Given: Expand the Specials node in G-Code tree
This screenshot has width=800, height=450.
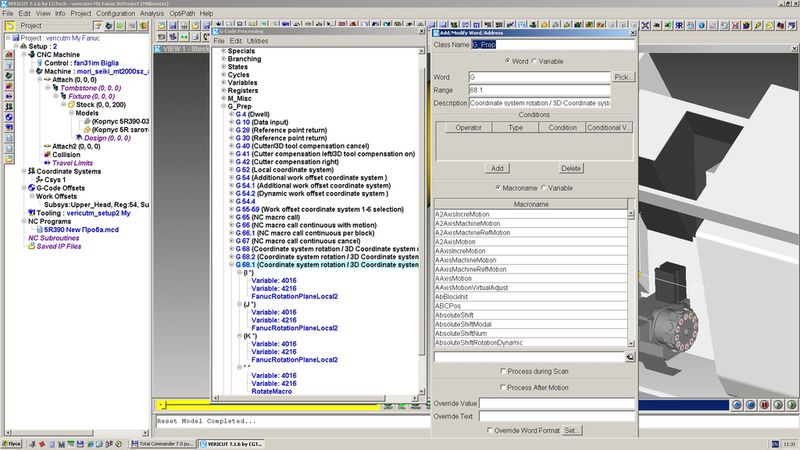Looking at the screenshot, I should pos(223,50).
